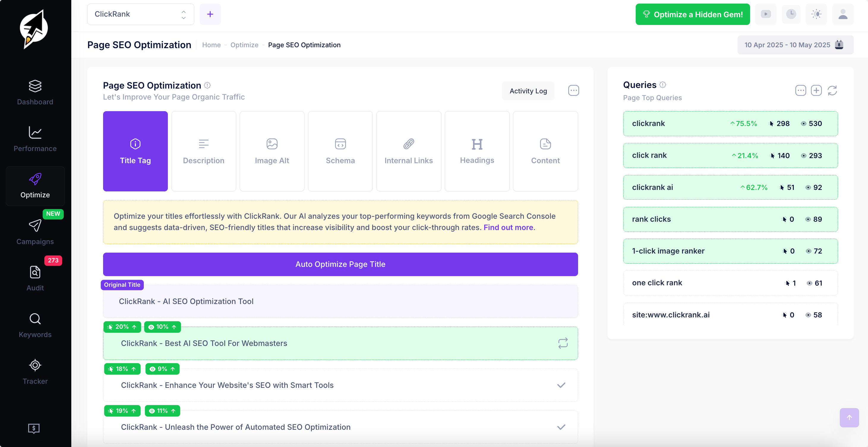868x447 pixels.
Task: Open the video tutorial icon in the top bar
Action: coord(766,14)
